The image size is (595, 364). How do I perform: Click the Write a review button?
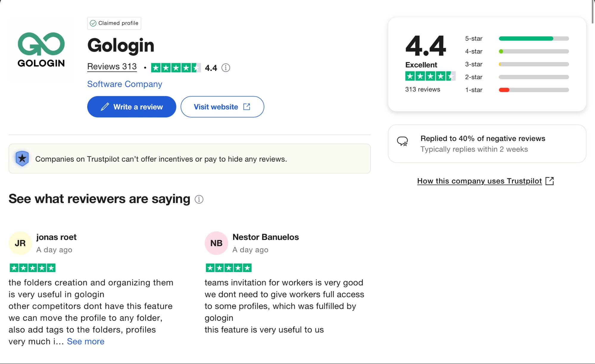[132, 107]
